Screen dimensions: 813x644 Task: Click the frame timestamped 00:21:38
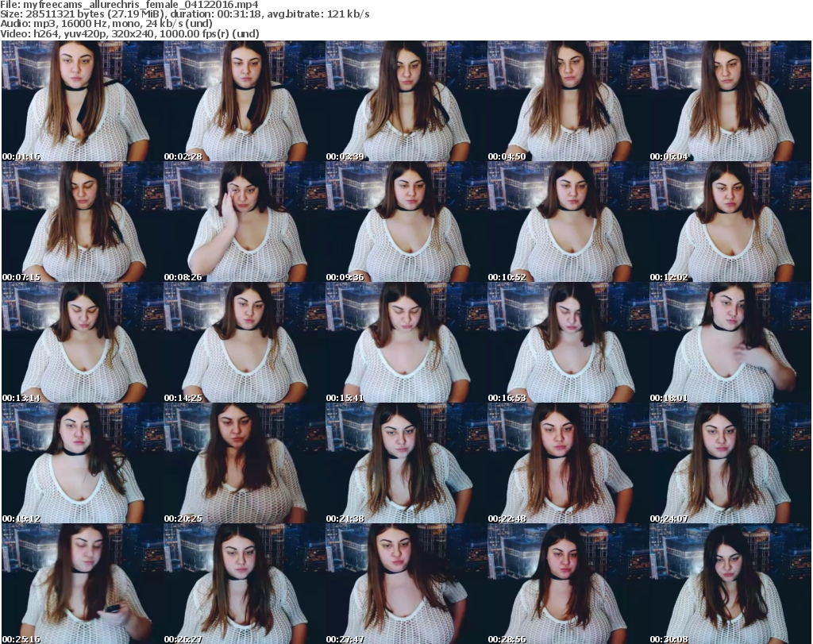pyautogui.click(x=406, y=463)
